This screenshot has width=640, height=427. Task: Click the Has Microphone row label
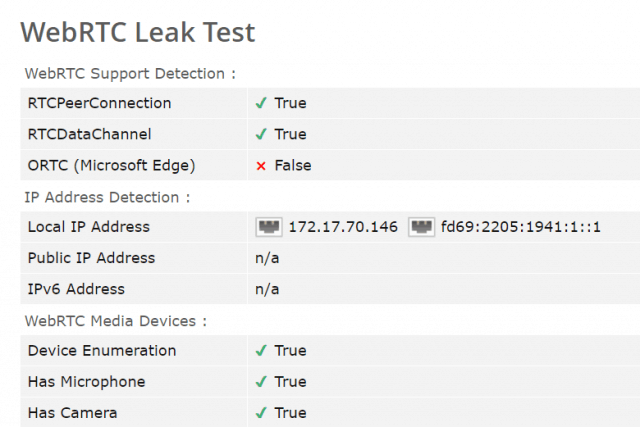[87, 382]
